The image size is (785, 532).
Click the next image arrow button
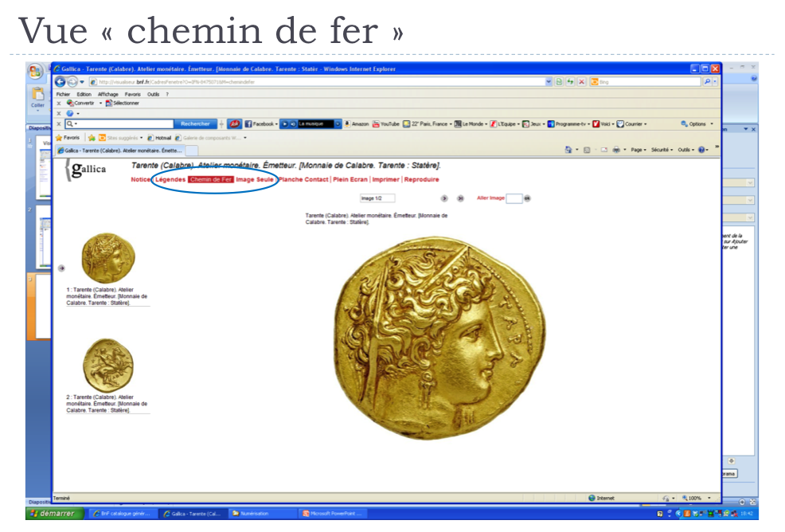pyautogui.click(x=444, y=198)
